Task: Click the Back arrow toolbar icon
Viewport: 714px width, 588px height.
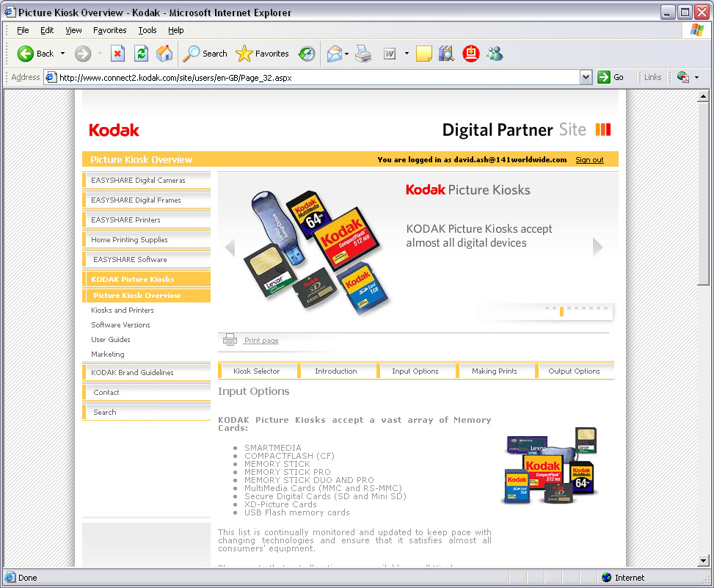Action: coord(26,54)
